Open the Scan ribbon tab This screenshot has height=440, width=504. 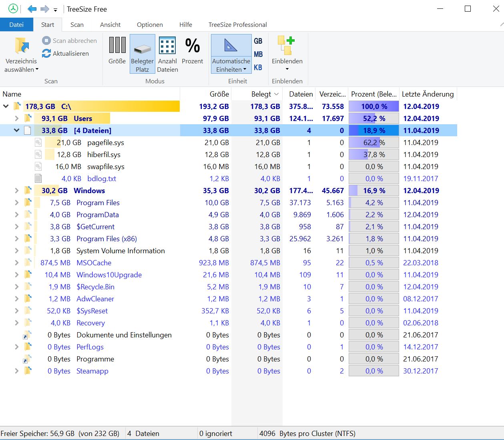(77, 24)
